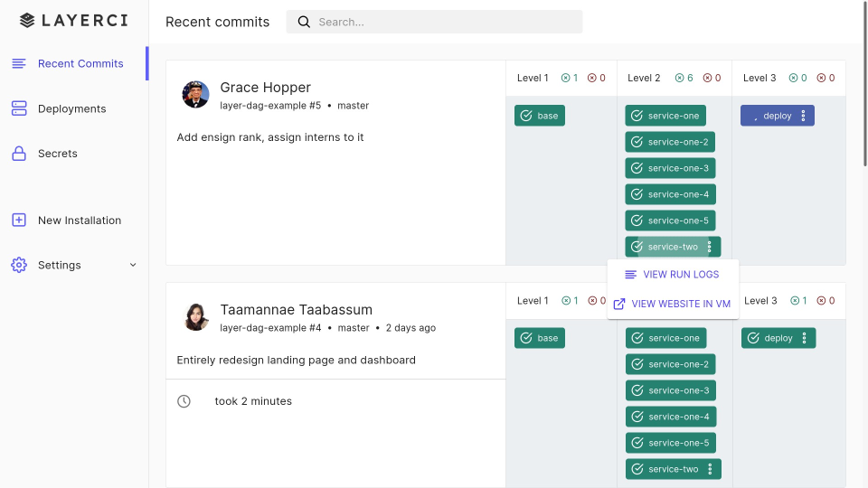Open service-one-2 in Grace Hopper commit
The width and height of the screenshot is (868, 488).
[x=670, y=142]
